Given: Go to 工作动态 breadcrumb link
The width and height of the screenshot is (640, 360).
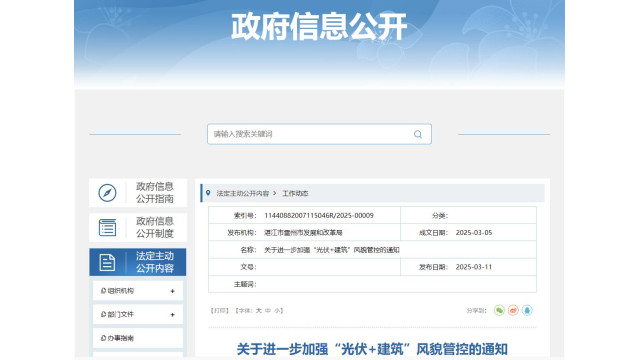Looking at the screenshot, I should [x=295, y=193].
